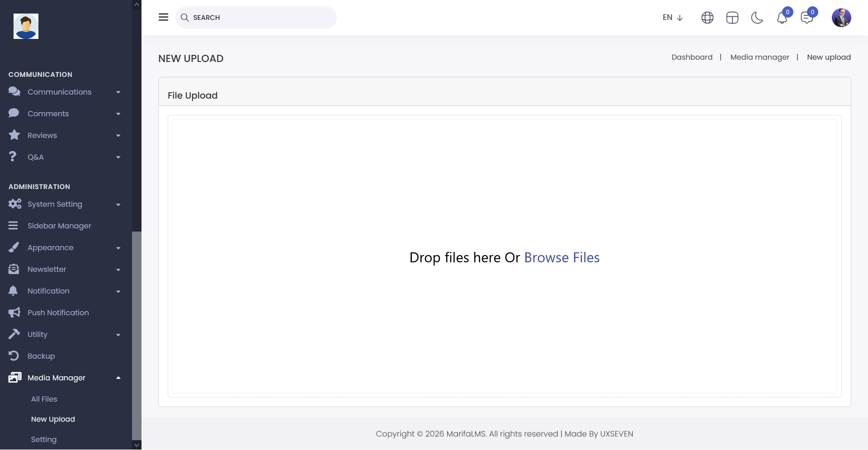The height and width of the screenshot is (450, 868).
Task: Go to Dashboard via breadcrumb
Action: click(692, 57)
